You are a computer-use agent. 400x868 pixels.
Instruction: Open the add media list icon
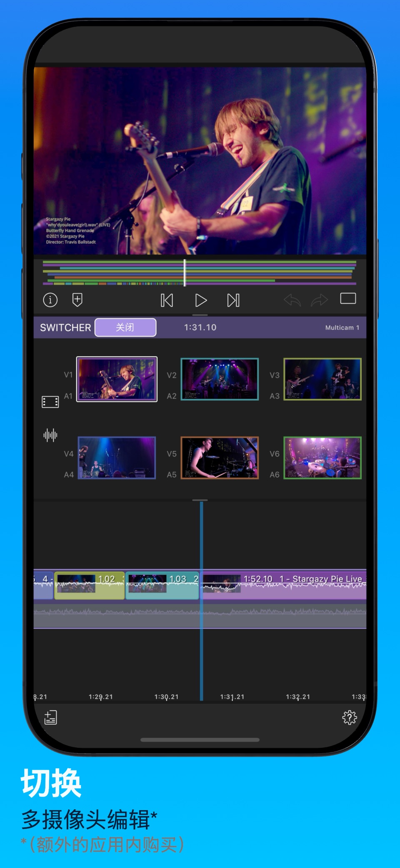tap(50, 717)
